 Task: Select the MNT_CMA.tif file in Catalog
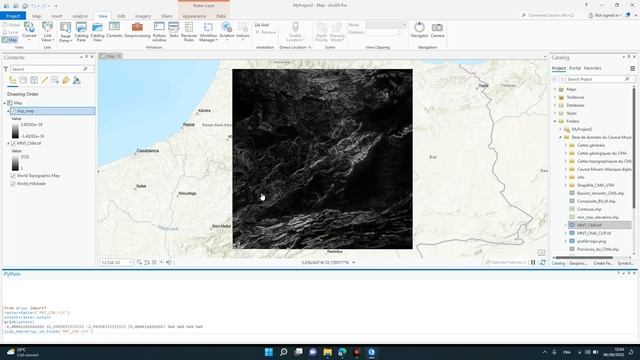(x=600, y=225)
